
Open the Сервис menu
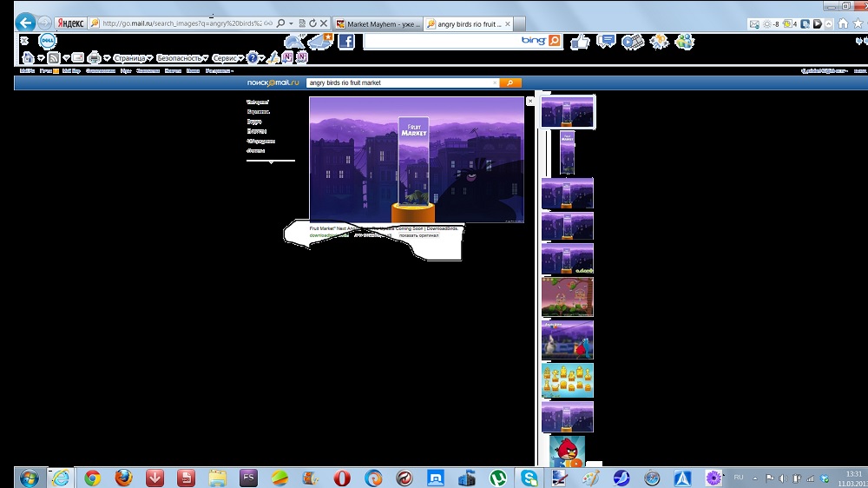[x=227, y=58]
